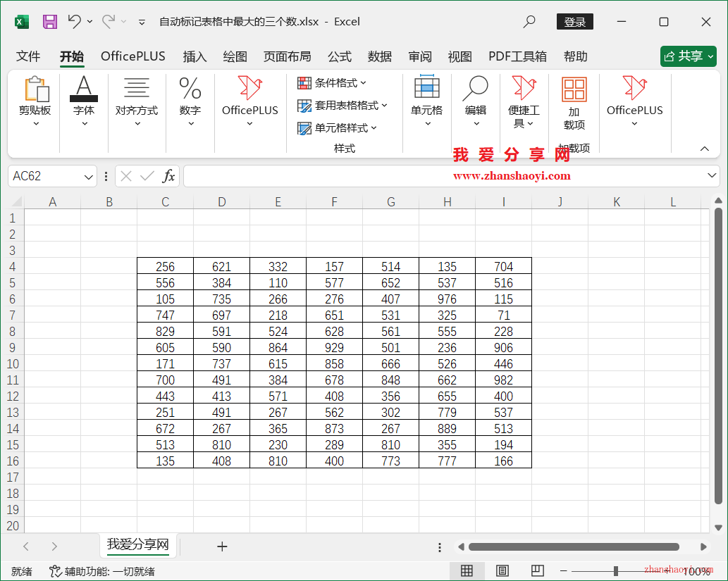
Task: Open the 条件格式 dropdown
Action: coord(331,83)
